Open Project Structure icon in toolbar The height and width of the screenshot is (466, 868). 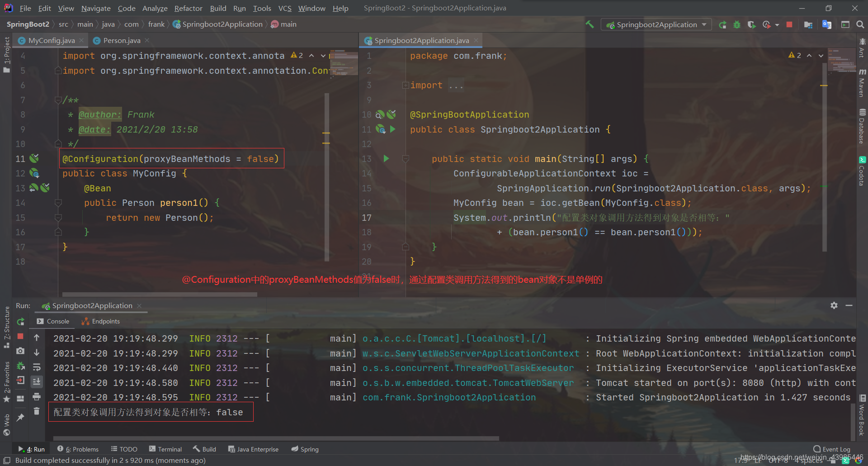pyautogui.click(x=808, y=24)
